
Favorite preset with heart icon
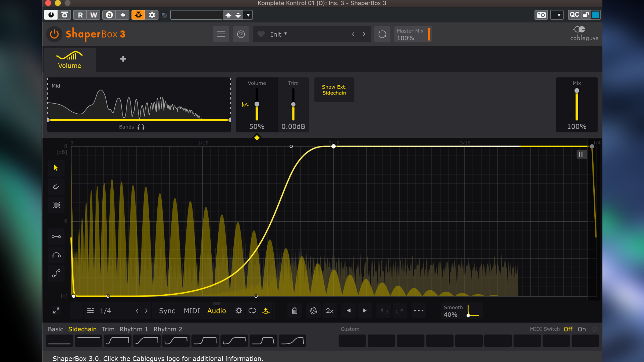point(261,34)
